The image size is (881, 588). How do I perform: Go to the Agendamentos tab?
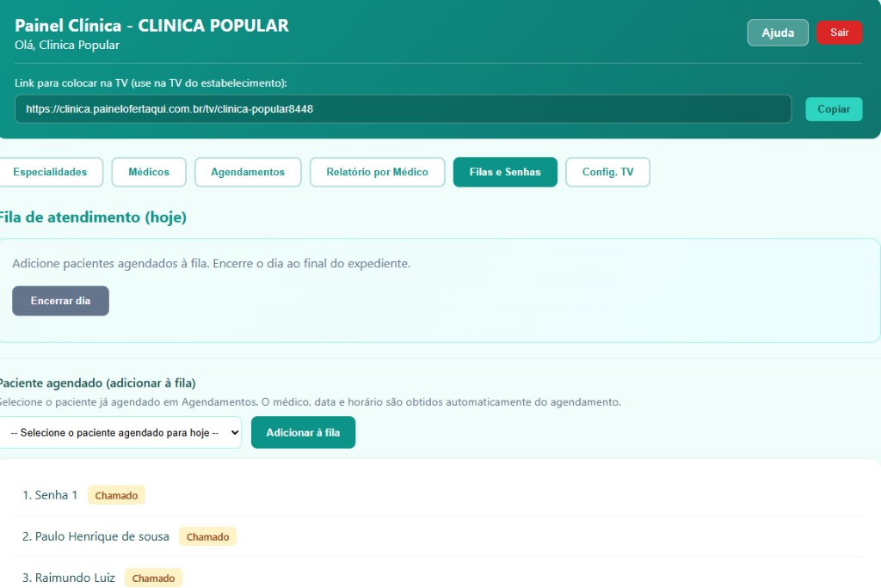(248, 172)
